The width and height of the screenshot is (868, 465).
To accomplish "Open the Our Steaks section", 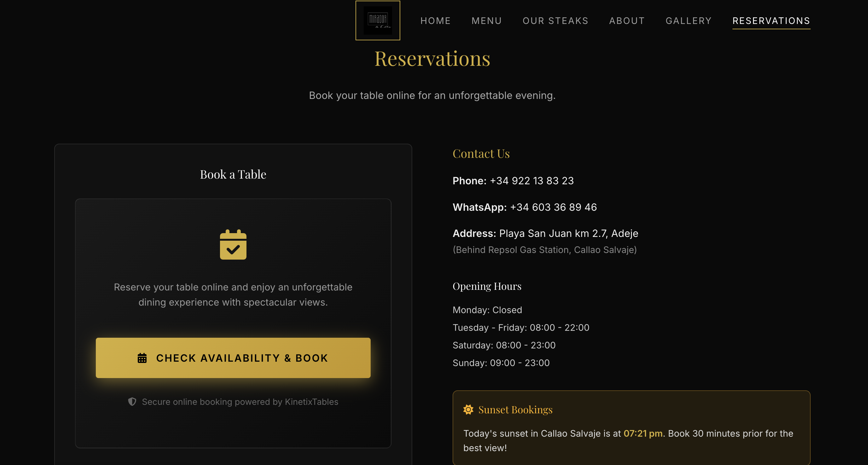I will (x=555, y=21).
